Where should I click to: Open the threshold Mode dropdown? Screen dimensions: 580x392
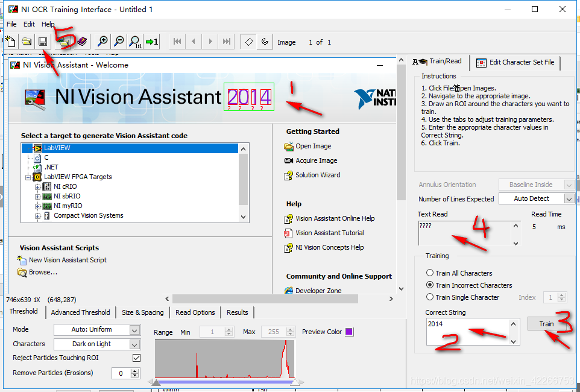tap(135, 330)
